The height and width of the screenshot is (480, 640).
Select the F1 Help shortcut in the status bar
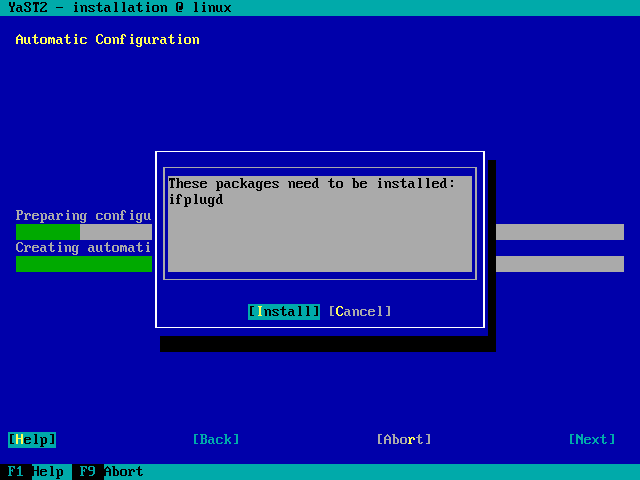(x=36, y=472)
